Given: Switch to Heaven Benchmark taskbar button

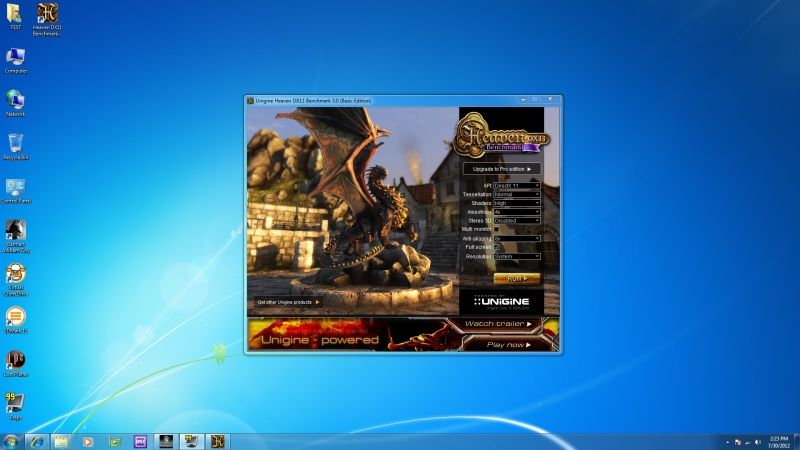Looking at the screenshot, I should 218,442.
